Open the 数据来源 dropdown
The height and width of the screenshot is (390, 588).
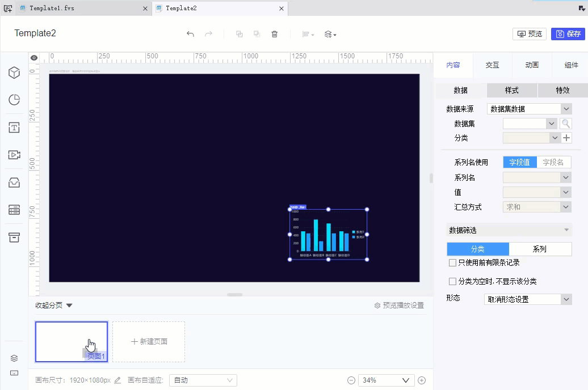pyautogui.click(x=529, y=109)
